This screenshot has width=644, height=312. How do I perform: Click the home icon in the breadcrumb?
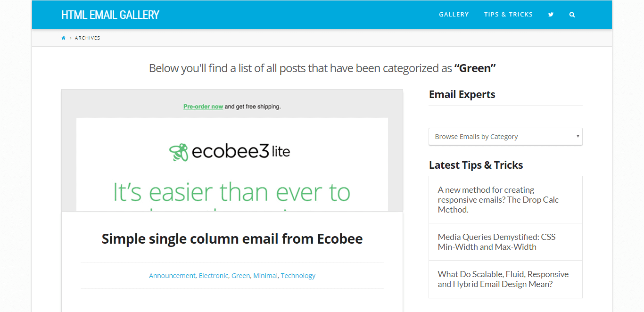tap(64, 38)
